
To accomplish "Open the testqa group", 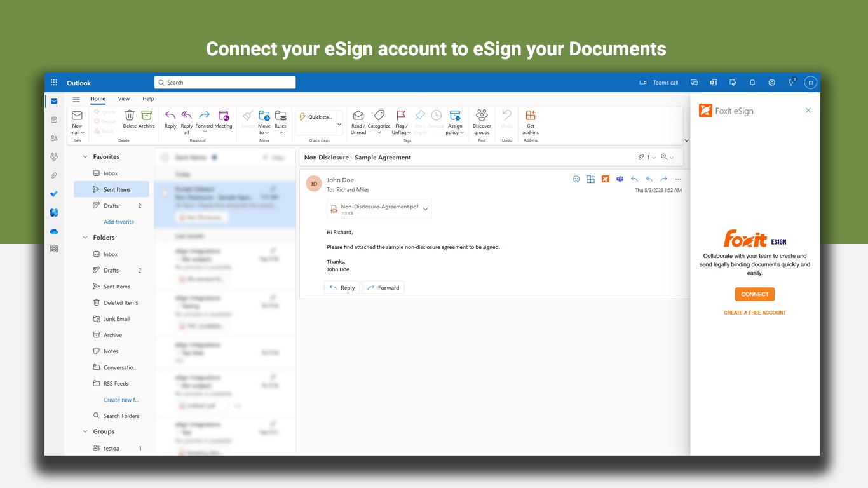I will pos(111,448).
